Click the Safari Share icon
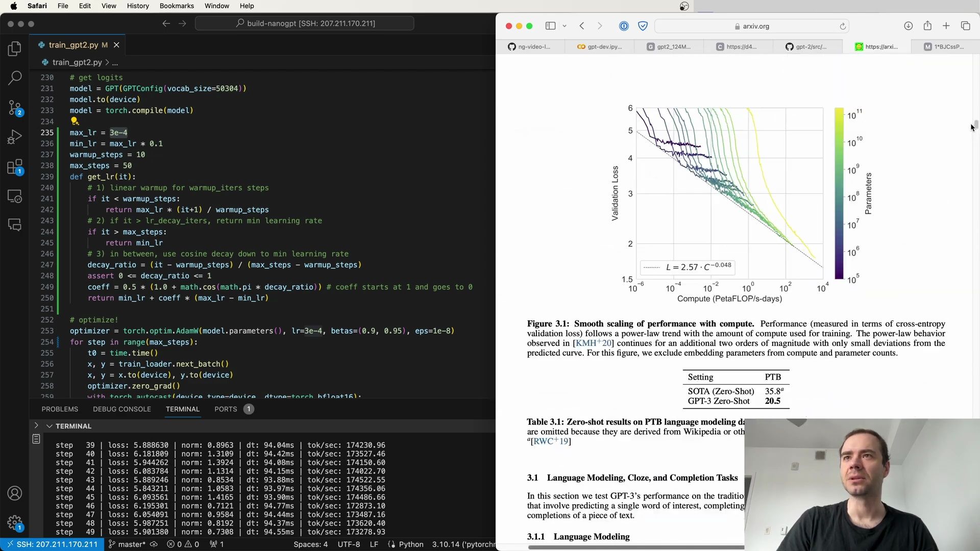The width and height of the screenshot is (980, 551). click(927, 26)
